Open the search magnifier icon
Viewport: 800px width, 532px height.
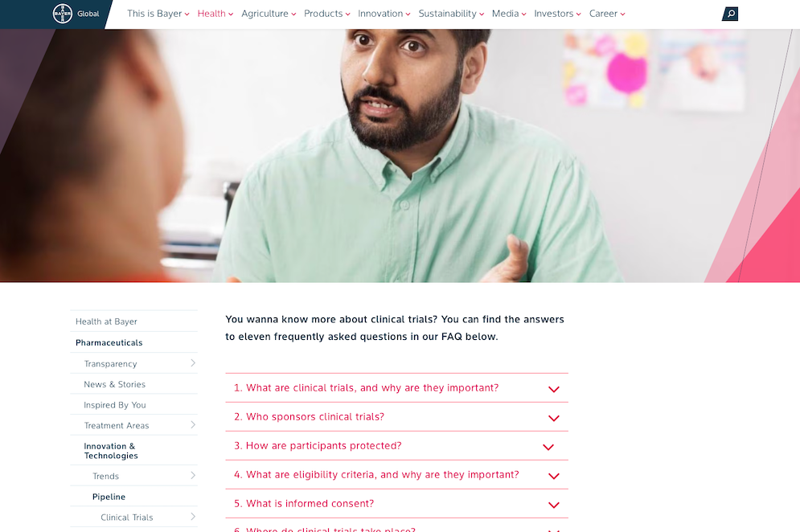point(730,14)
